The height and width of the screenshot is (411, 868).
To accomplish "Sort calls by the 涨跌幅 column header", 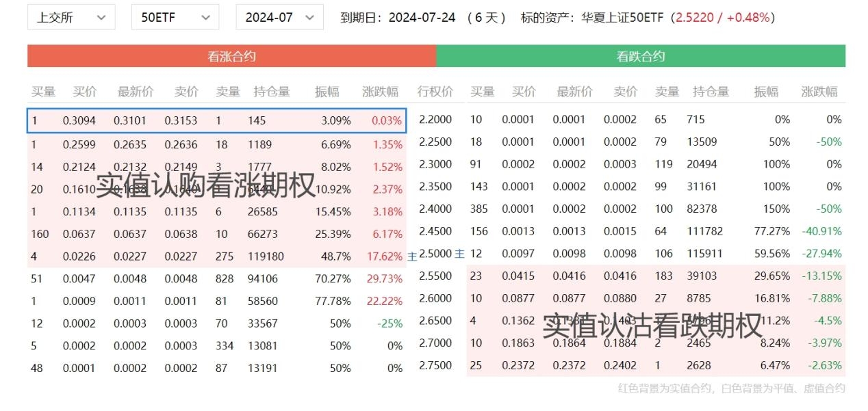I will [381, 91].
